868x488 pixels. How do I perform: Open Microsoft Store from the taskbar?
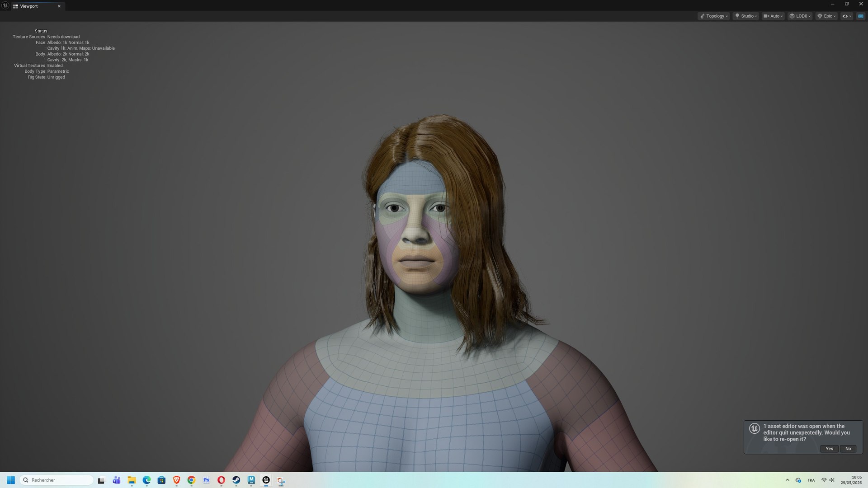161,480
